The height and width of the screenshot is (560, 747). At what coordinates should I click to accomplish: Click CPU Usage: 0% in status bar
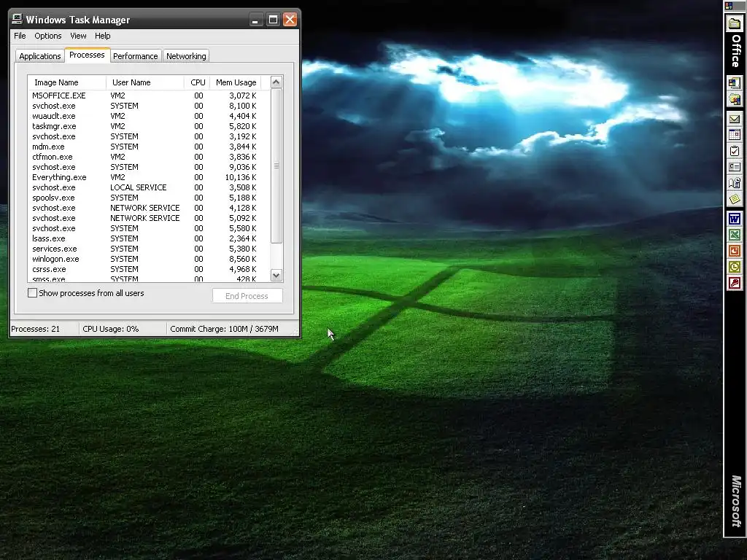coord(111,329)
